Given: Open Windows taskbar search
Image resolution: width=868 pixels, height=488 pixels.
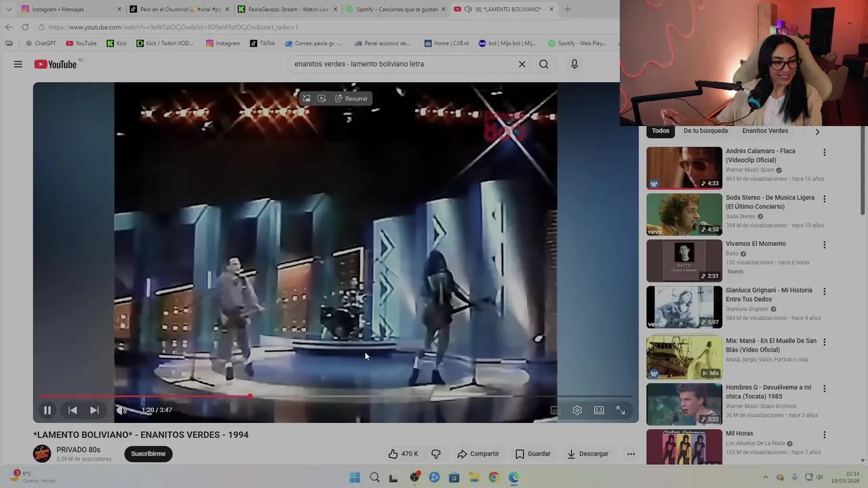Looking at the screenshot, I should [x=374, y=477].
